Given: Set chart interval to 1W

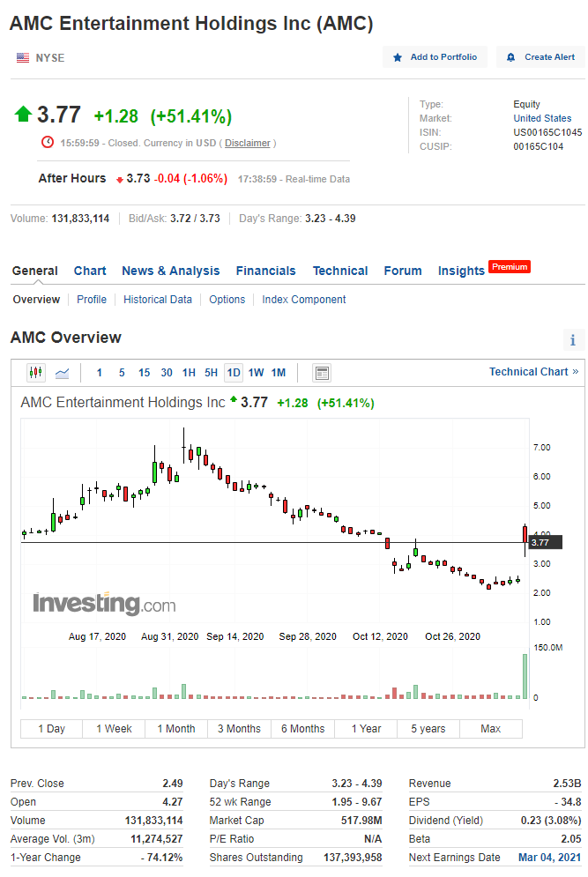Looking at the screenshot, I should coord(256,373).
